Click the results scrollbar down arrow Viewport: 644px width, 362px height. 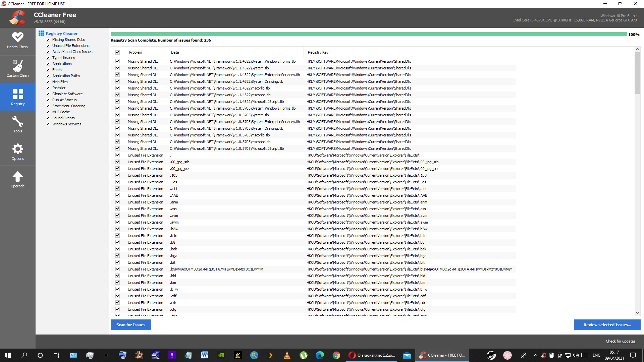click(637, 313)
